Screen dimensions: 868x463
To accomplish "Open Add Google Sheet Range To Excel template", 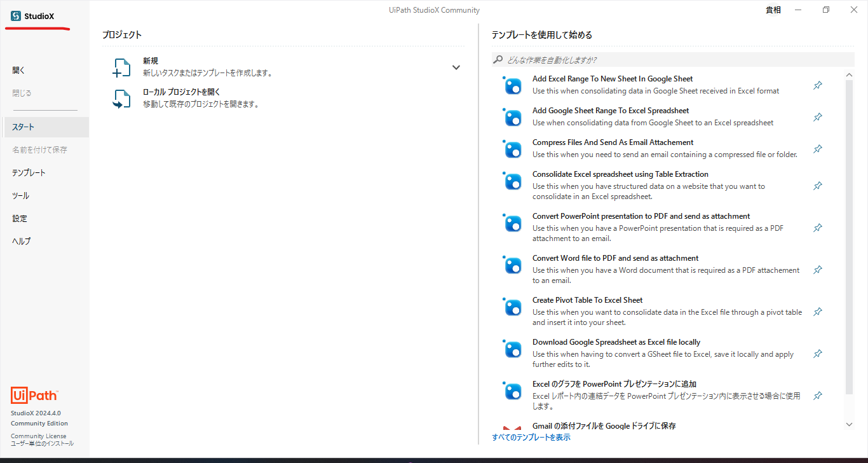I will 611,111.
